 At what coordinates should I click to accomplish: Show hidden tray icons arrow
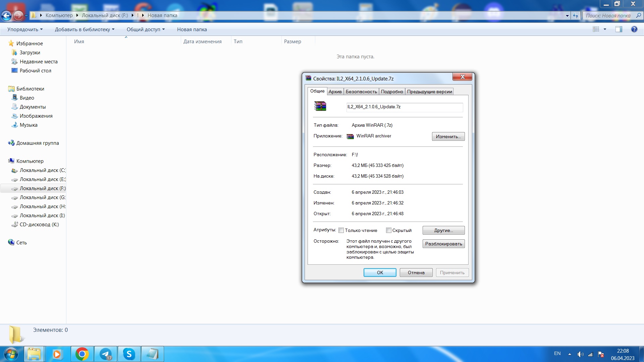click(570, 354)
